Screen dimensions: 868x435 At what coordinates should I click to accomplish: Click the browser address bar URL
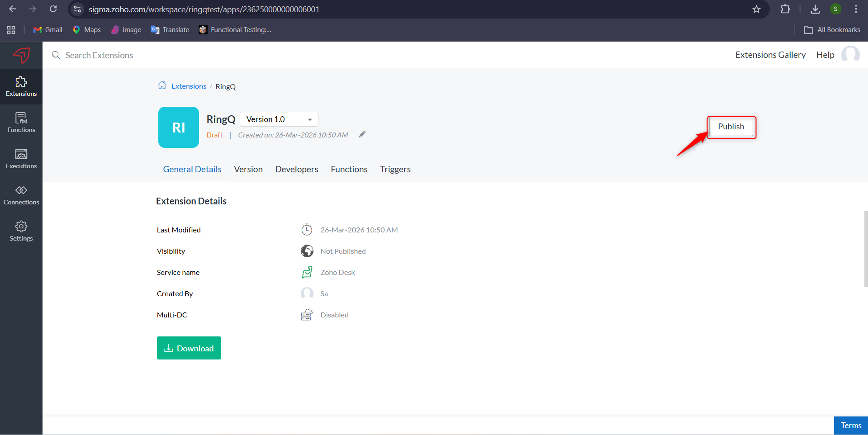click(204, 9)
